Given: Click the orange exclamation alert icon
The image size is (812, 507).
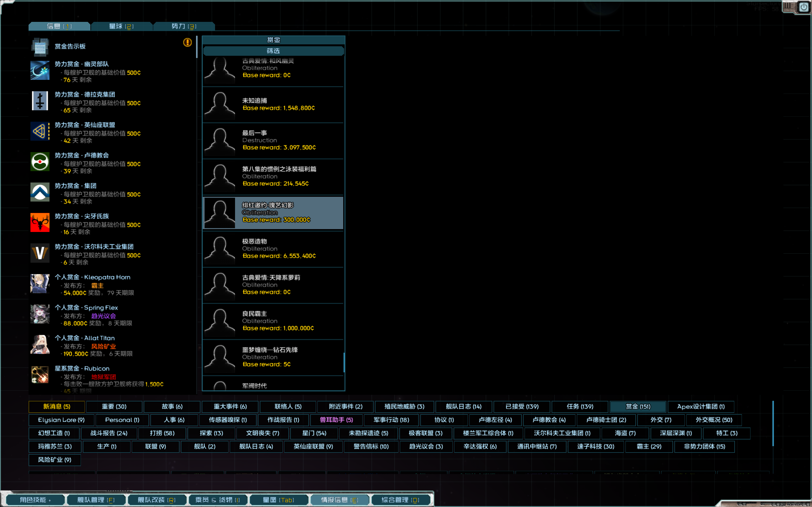Looking at the screenshot, I should 187,42.
